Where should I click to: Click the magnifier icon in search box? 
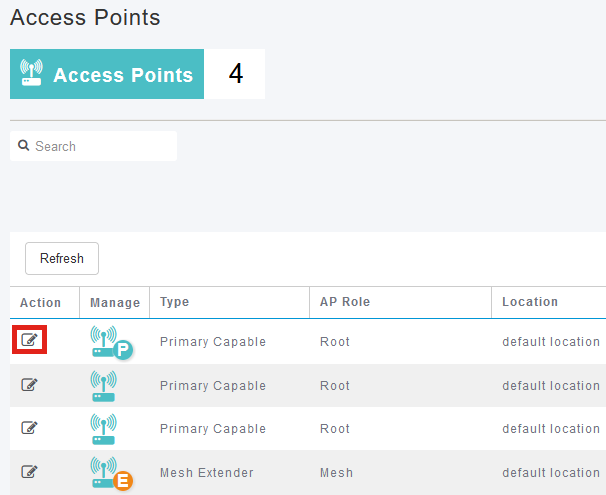(x=24, y=145)
